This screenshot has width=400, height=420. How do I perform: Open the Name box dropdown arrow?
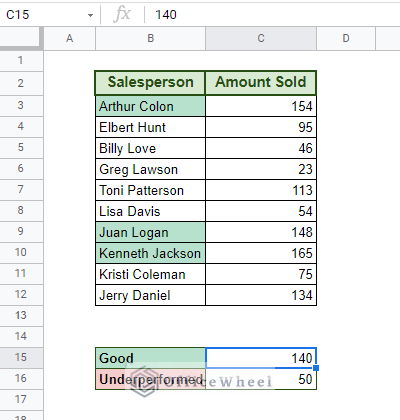(x=90, y=15)
